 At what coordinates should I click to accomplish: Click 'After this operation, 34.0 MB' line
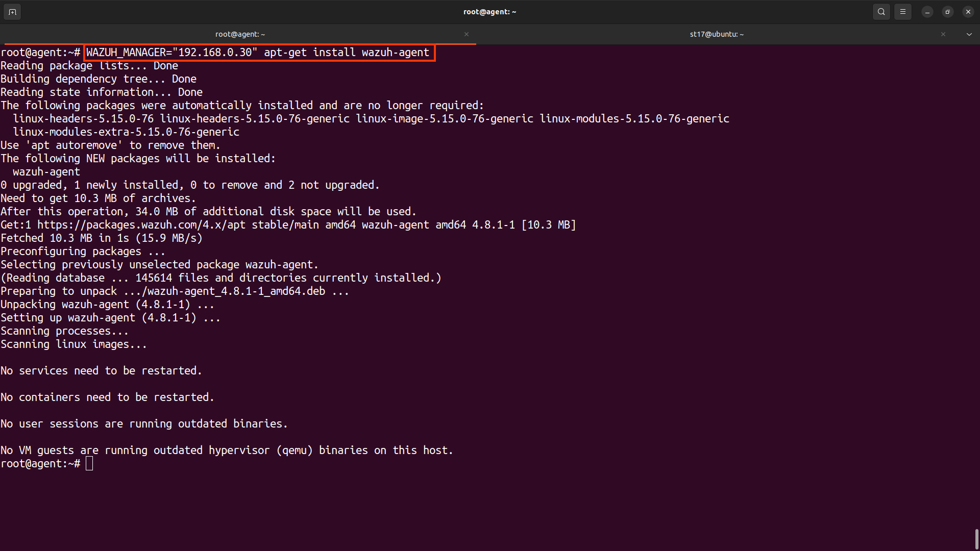pos(208,212)
